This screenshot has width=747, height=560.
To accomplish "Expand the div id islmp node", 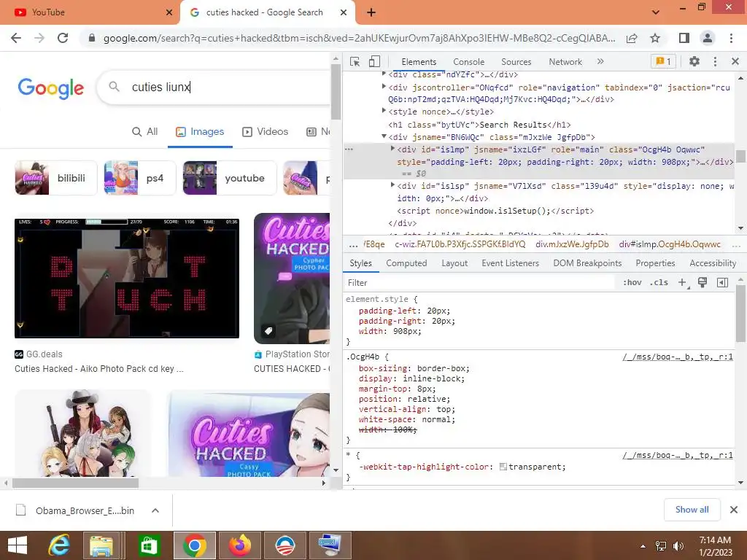I will 392,149.
